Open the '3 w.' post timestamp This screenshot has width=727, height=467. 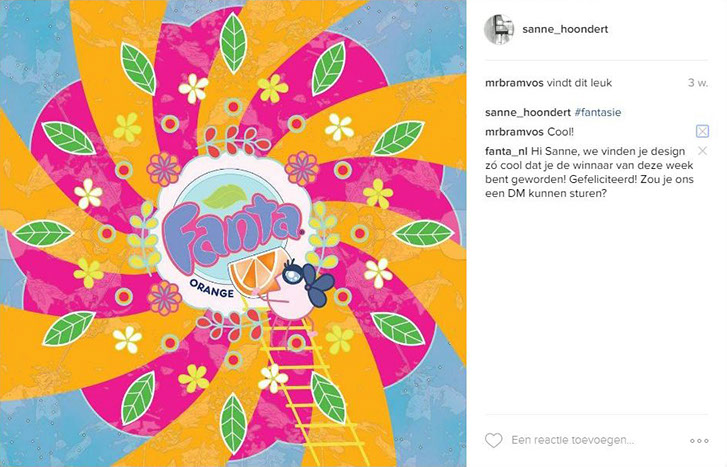point(698,83)
